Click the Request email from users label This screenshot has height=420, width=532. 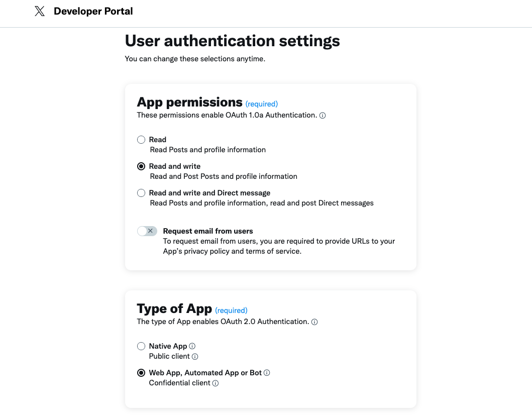click(x=208, y=231)
